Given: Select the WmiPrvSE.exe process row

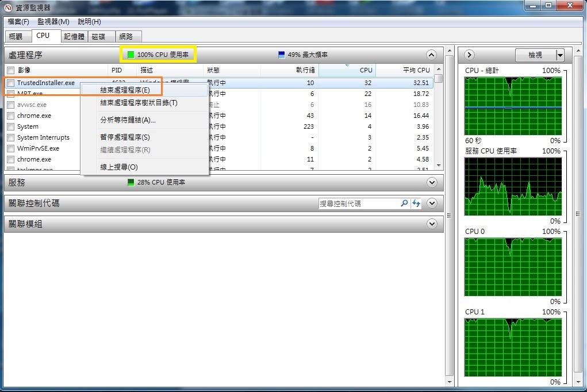Looking at the screenshot, I should pyautogui.click(x=219, y=148).
